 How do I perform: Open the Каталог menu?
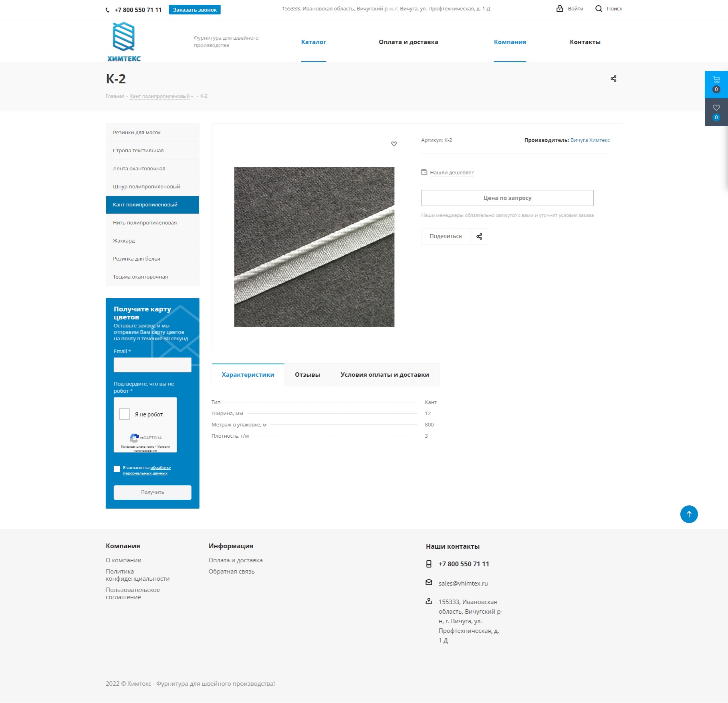[313, 42]
